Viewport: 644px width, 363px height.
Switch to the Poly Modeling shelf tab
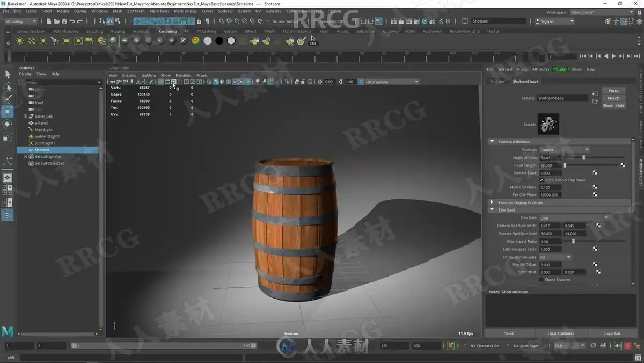(66, 31)
